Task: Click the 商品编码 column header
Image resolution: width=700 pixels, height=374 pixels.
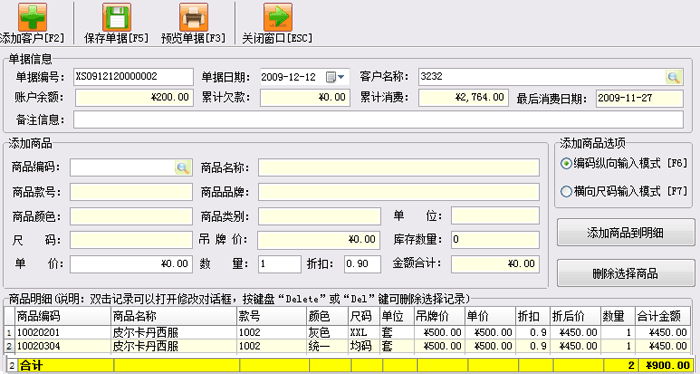Action: 62,316
